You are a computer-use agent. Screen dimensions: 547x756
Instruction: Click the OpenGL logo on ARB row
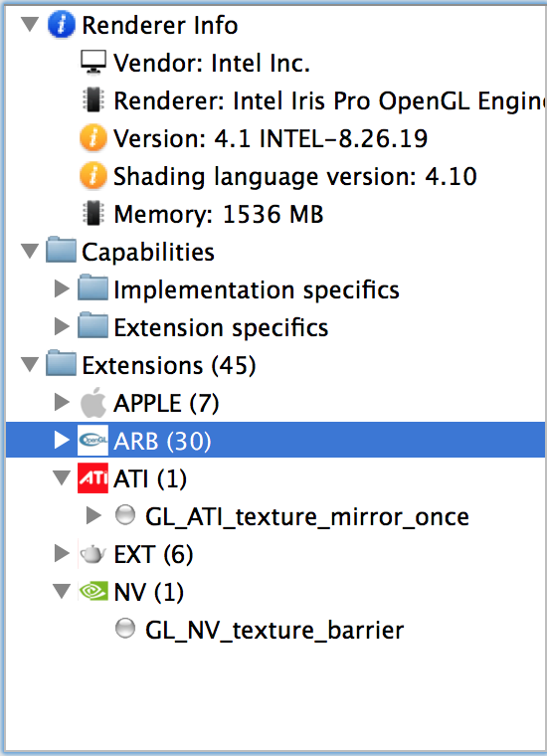pos(93,440)
